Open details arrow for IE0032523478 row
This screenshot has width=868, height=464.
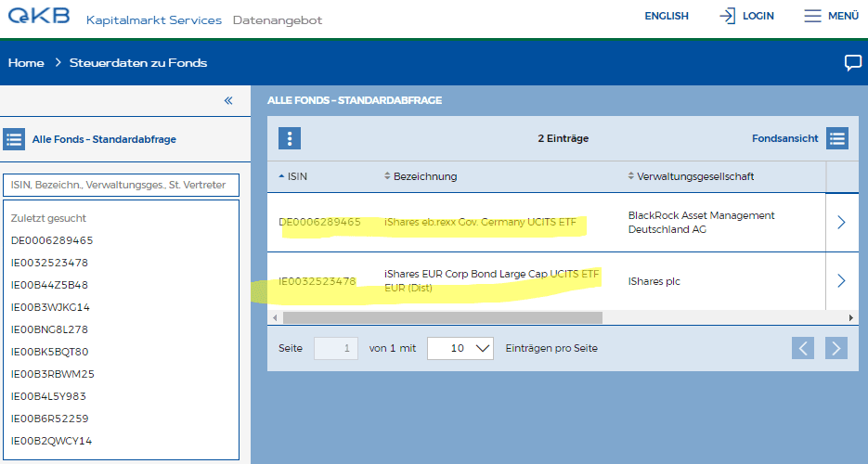(841, 281)
